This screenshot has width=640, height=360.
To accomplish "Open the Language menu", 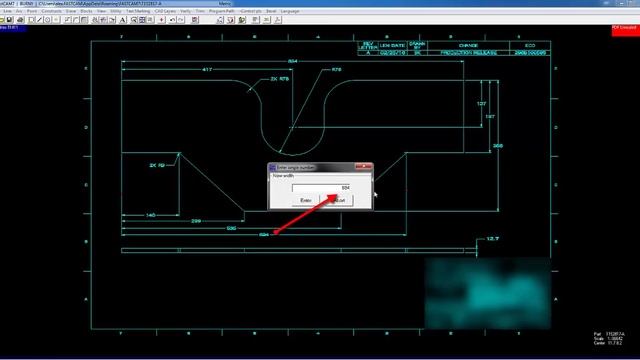I will 290,11.
